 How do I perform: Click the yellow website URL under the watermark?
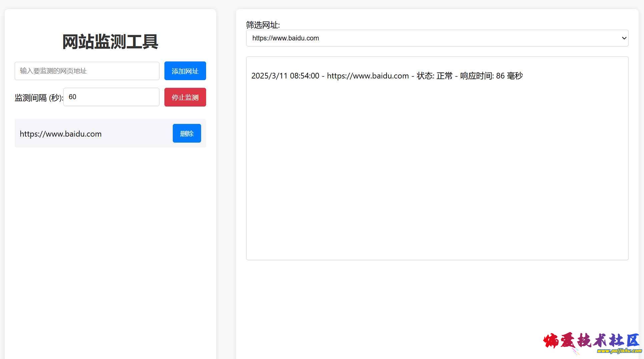coord(619,351)
